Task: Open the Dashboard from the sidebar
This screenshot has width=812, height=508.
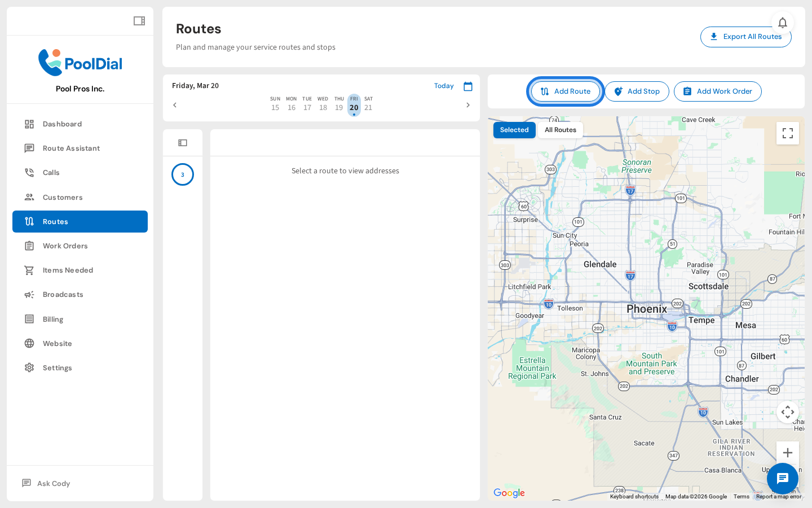Action: (62, 124)
